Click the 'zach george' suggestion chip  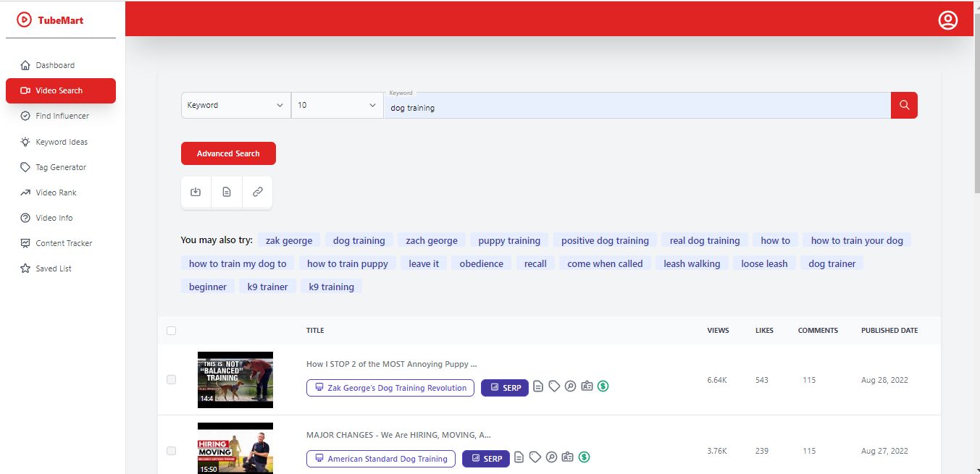(432, 240)
